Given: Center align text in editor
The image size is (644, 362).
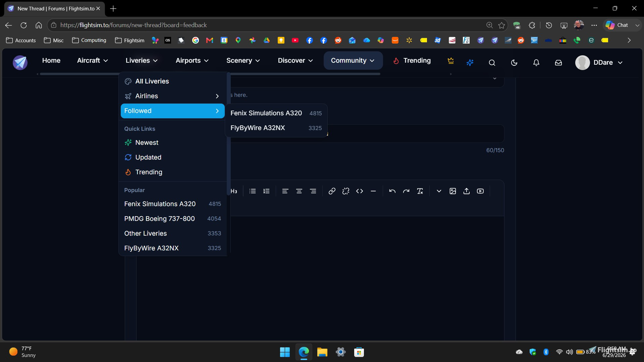Looking at the screenshot, I should [299, 191].
